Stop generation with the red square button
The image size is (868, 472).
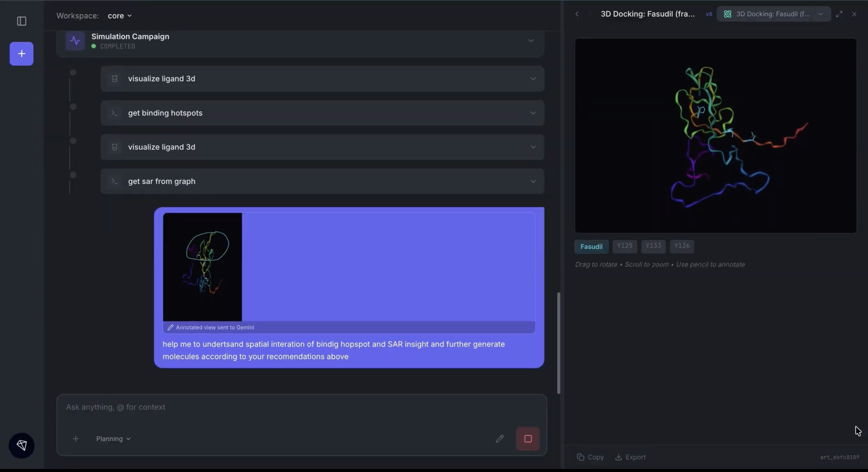click(528, 438)
